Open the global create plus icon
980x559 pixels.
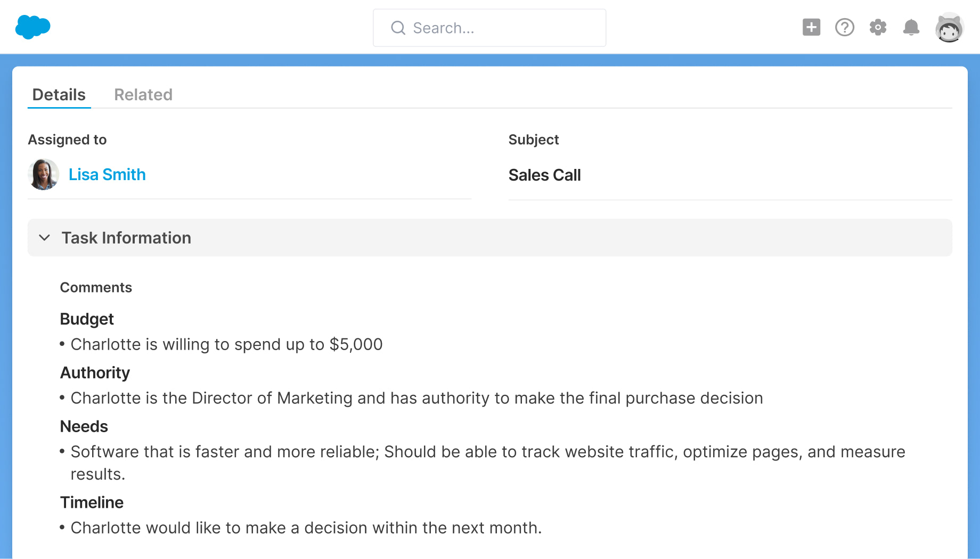click(811, 27)
